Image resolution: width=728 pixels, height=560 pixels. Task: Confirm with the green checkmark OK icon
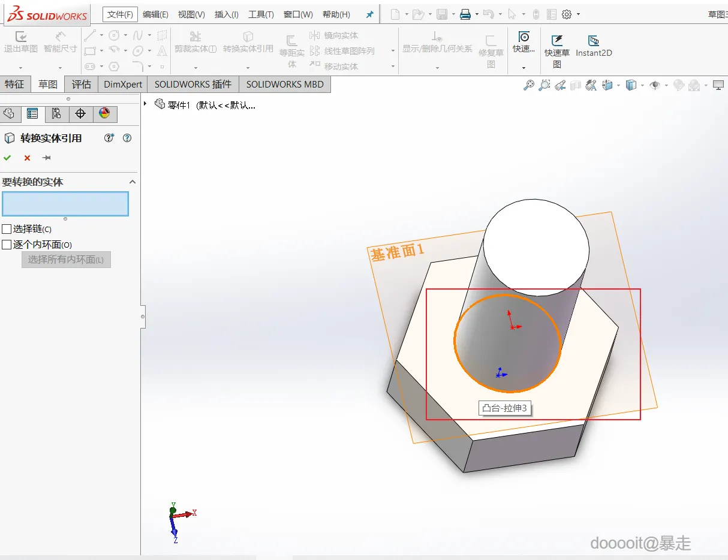click(7, 158)
